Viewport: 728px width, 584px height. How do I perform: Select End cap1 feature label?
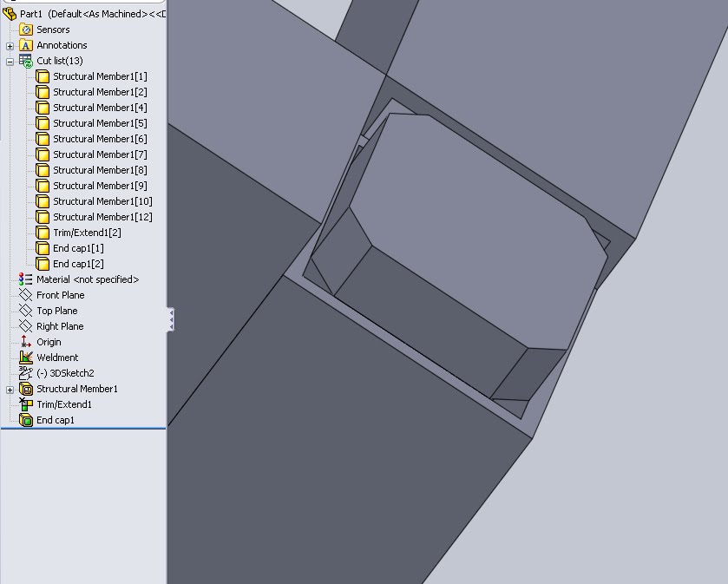(x=56, y=420)
